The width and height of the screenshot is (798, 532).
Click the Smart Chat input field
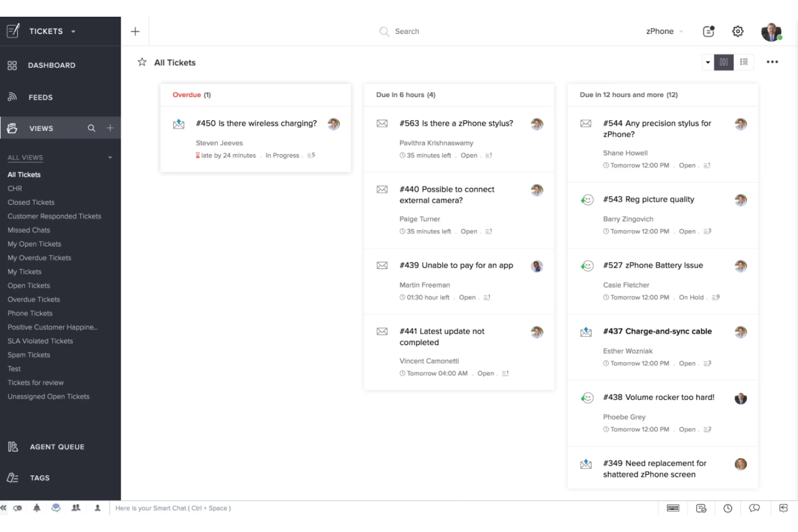173,508
